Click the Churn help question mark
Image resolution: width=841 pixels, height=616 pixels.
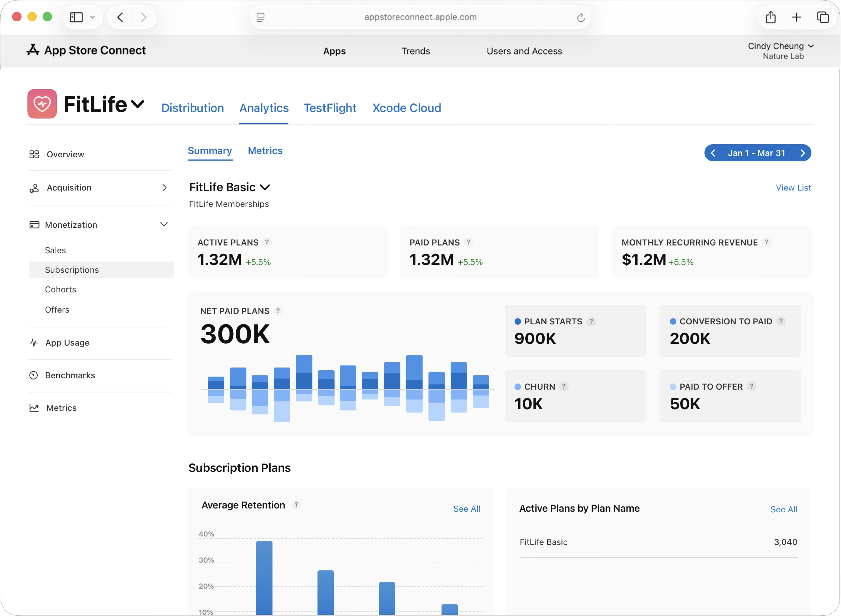pos(564,386)
